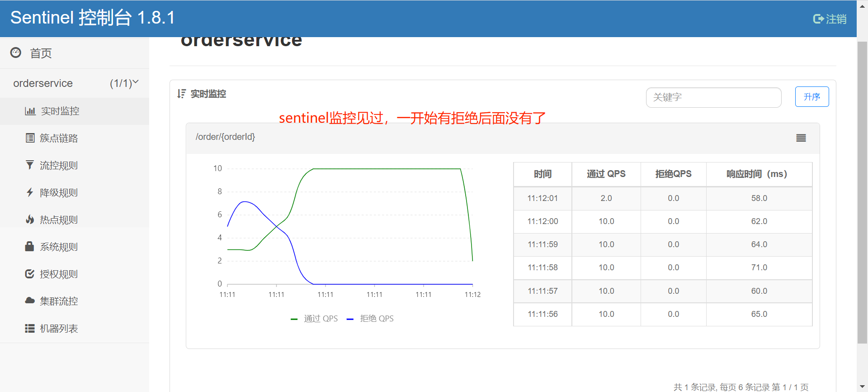Collapse the orderservice (1/1) chevron
Image resolution: width=868 pixels, height=392 pixels.
click(x=135, y=82)
